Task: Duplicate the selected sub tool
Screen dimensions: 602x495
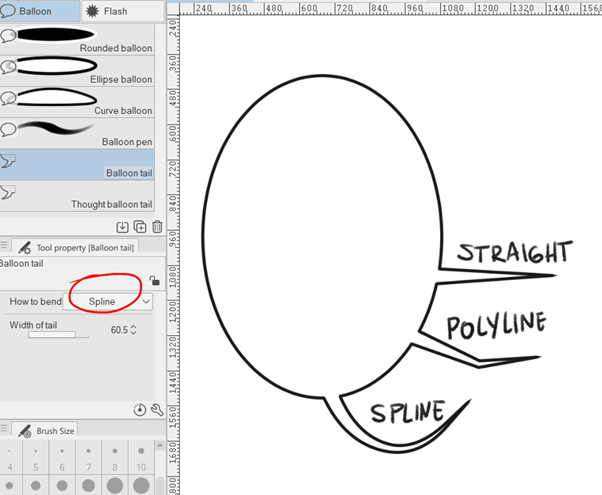Action: [x=139, y=227]
